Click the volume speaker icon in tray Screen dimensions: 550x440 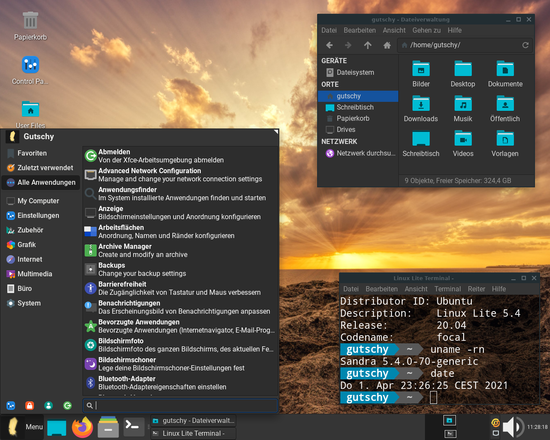pyautogui.click(x=512, y=427)
